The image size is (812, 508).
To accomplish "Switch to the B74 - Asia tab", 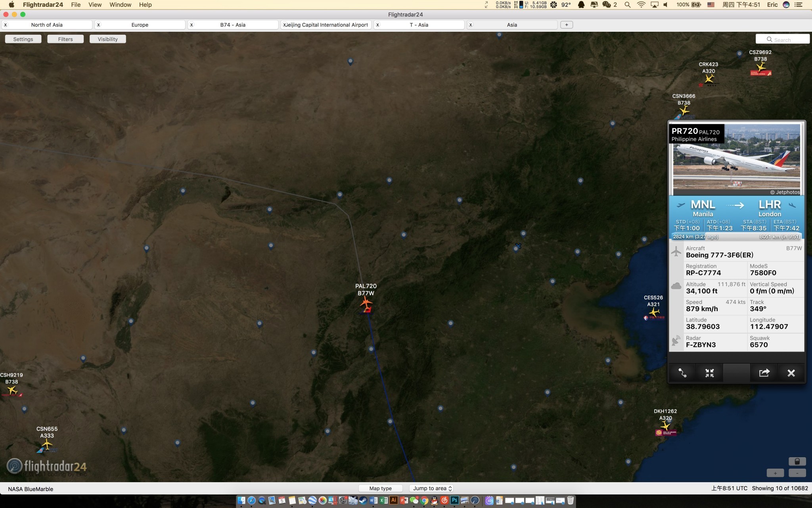I will click(233, 25).
